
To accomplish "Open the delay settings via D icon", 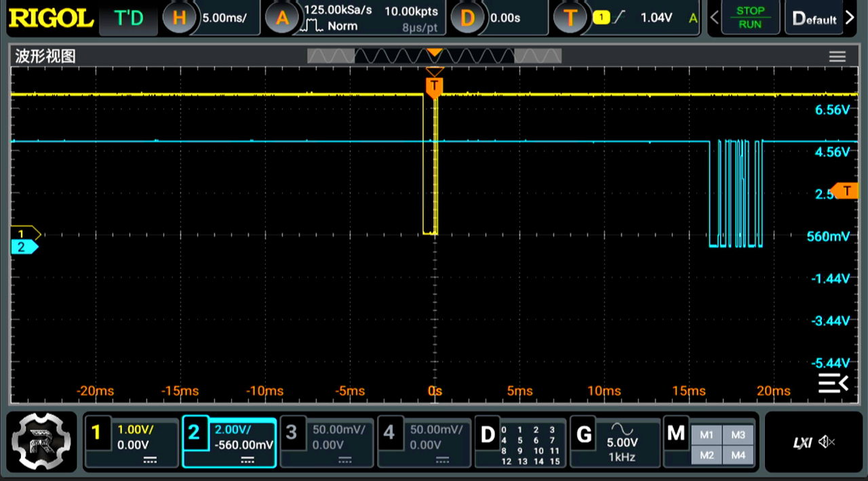I will (468, 18).
